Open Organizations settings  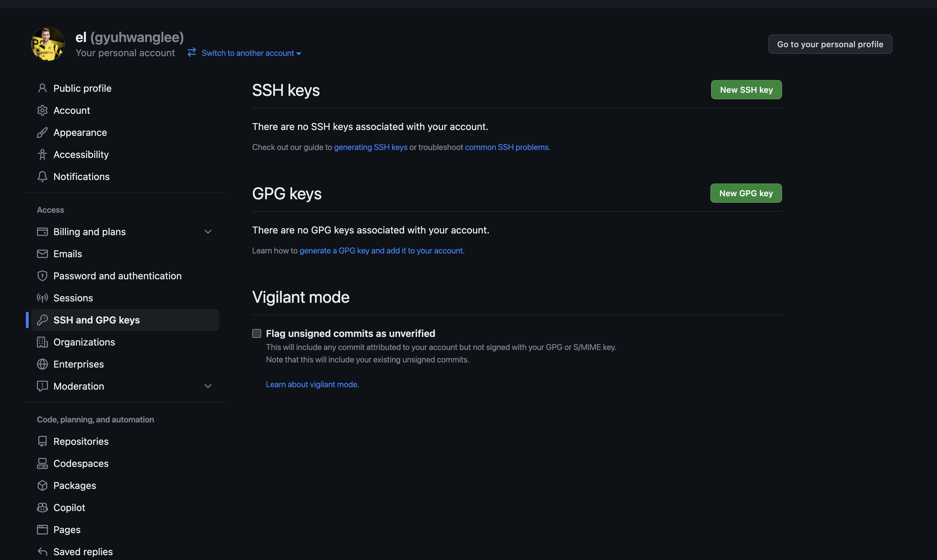pyautogui.click(x=125, y=342)
